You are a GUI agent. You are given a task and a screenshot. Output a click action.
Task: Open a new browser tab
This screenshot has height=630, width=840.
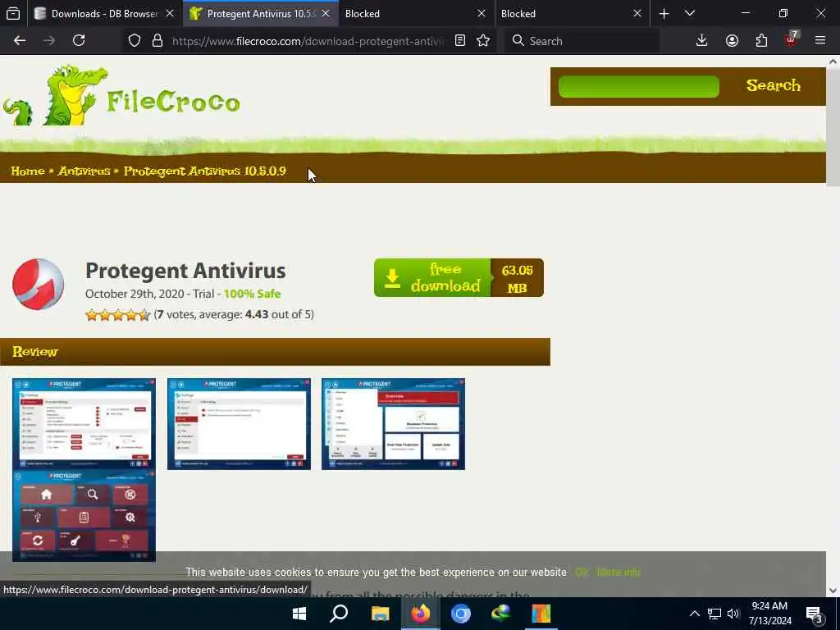click(664, 14)
